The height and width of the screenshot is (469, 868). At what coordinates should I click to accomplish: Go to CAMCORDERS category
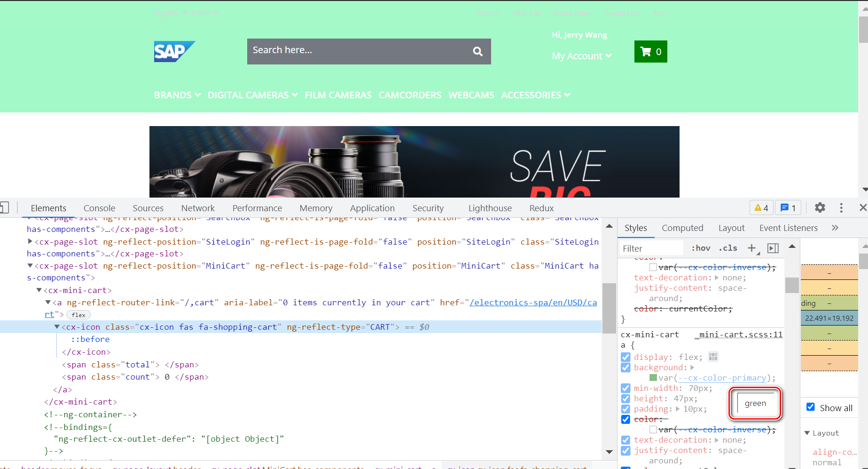pyautogui.click(x=410, y=95)
